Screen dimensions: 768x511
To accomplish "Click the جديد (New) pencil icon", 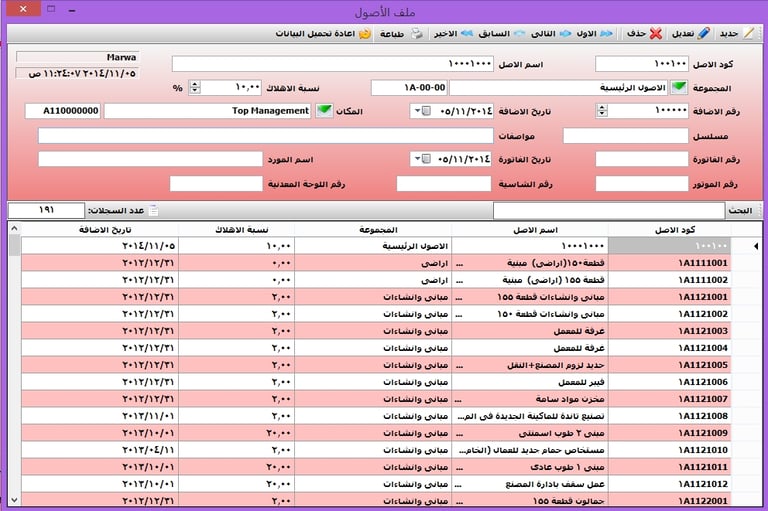I will click(x=748, y=33).
